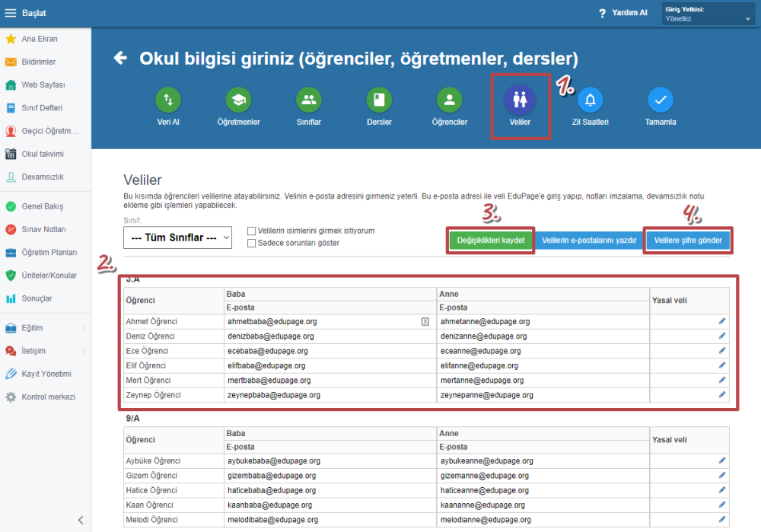
Task: Open Kayıt Yönetimi in the sidebar
Action: pos(45,374)
